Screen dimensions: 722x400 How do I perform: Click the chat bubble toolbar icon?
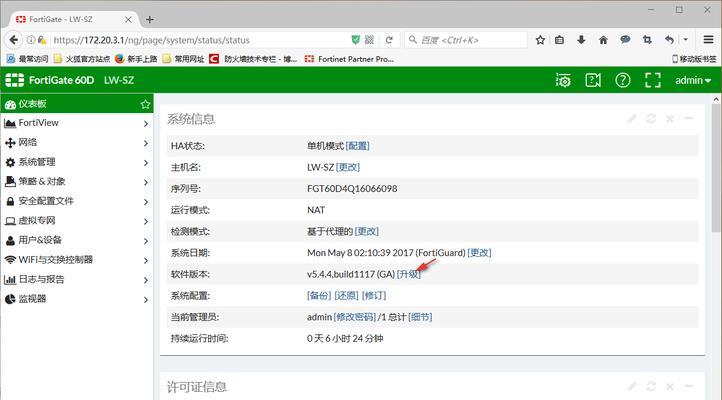pyautogui.click(x=625, y=40)
